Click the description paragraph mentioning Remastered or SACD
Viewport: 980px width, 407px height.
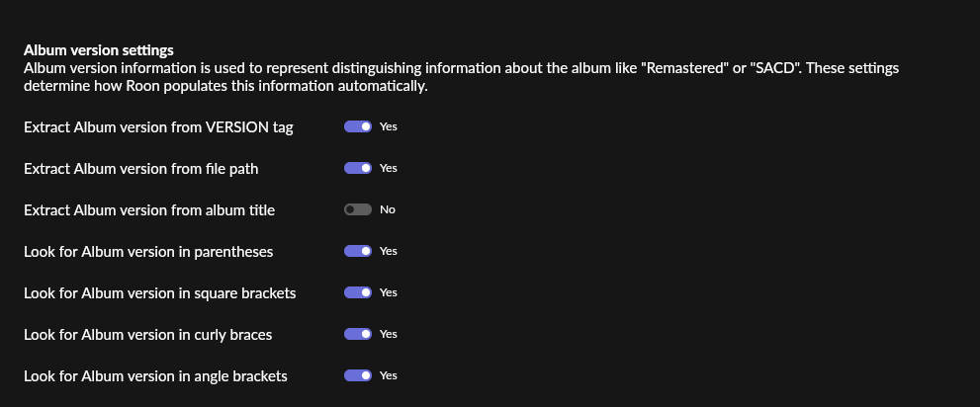(x=461, y=77)
